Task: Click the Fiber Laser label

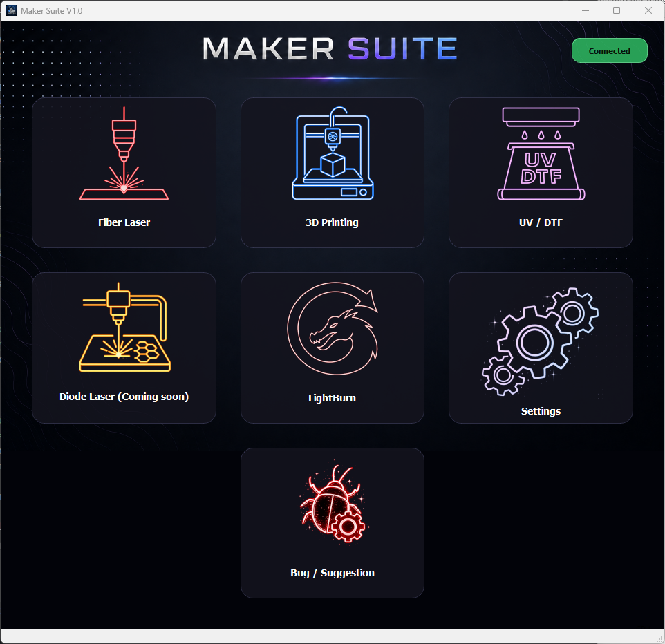Action: point(124,222)
